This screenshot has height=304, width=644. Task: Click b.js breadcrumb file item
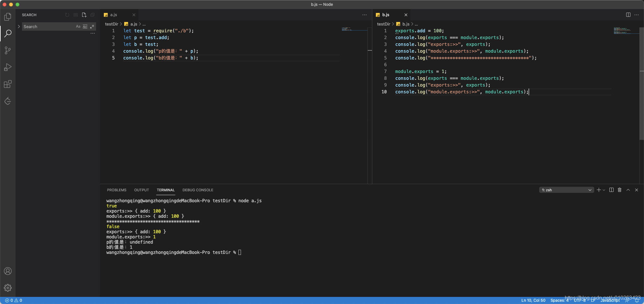pyautogui.click(x=403, y=24)
